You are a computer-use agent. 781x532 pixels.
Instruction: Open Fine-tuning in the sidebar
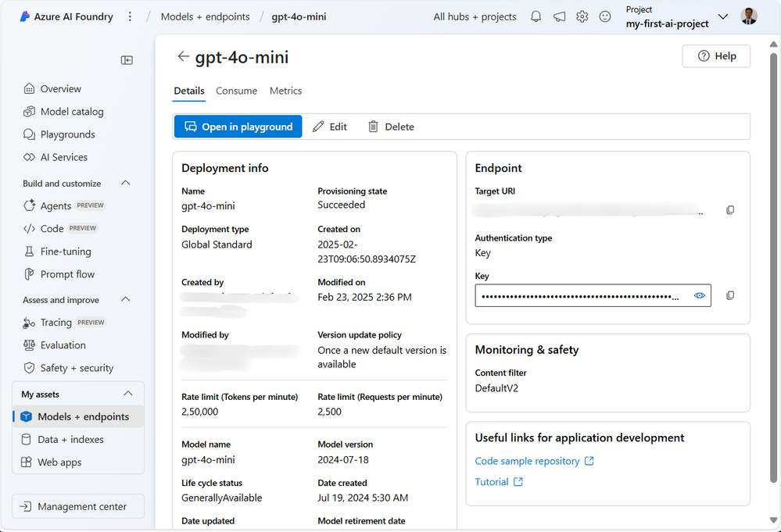[x=57, y=252]
